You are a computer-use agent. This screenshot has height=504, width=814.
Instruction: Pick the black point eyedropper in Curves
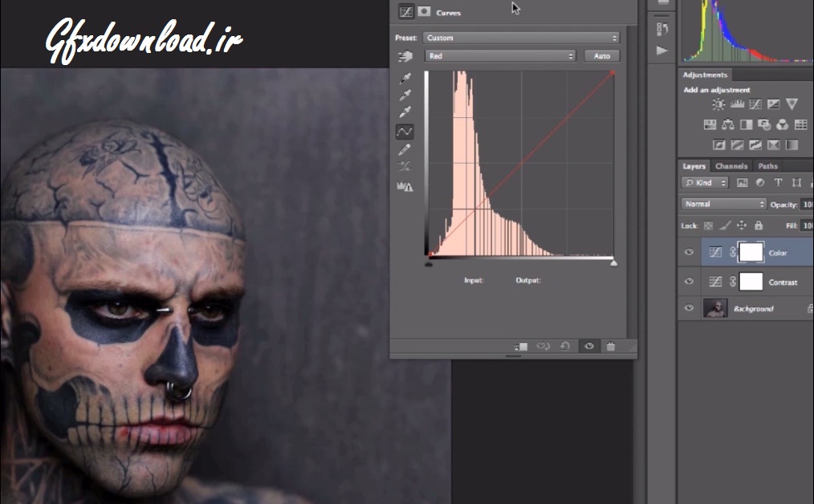(x=405, y=78)
